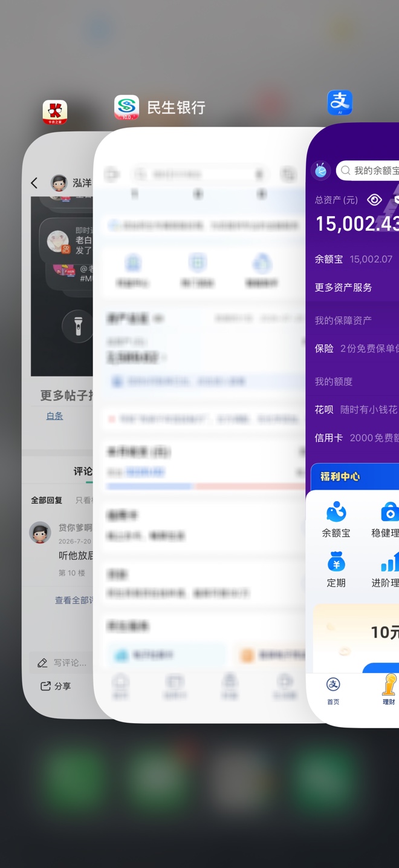Toggle the eye icon hiding total assets

375,200
